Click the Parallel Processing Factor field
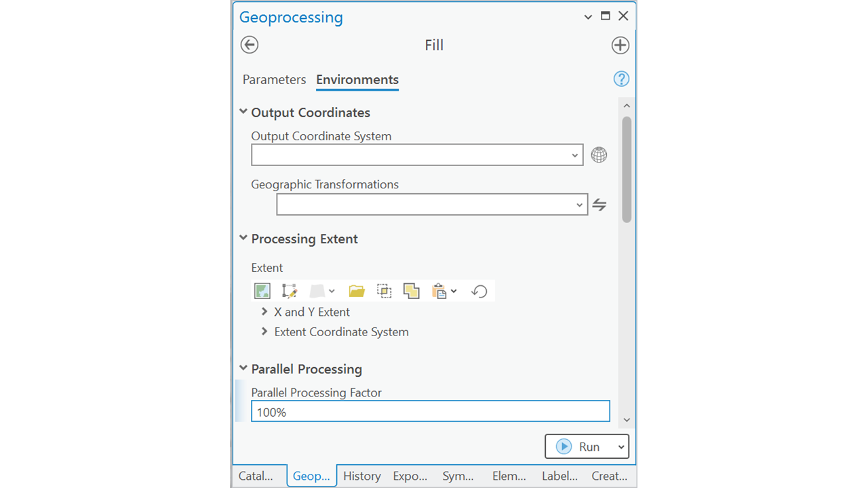This screenshot has width=868, height=488. (430, 411)
